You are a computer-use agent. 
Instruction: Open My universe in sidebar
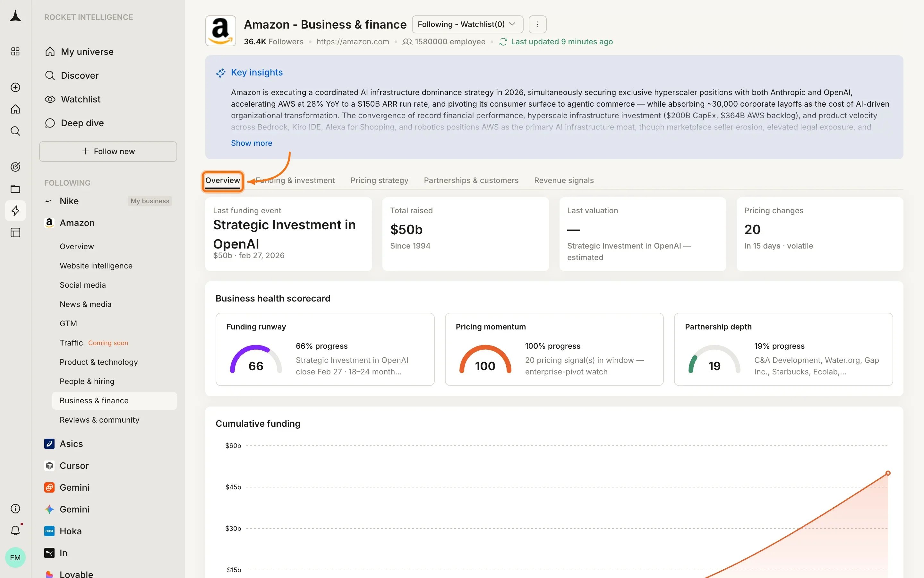[x=108, y=52]
